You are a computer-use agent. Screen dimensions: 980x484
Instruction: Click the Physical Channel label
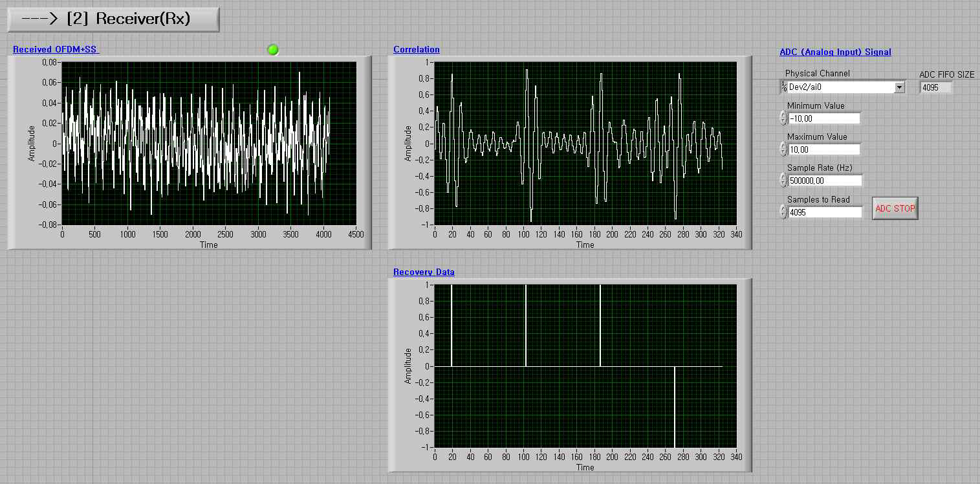(x=818, y=73)
